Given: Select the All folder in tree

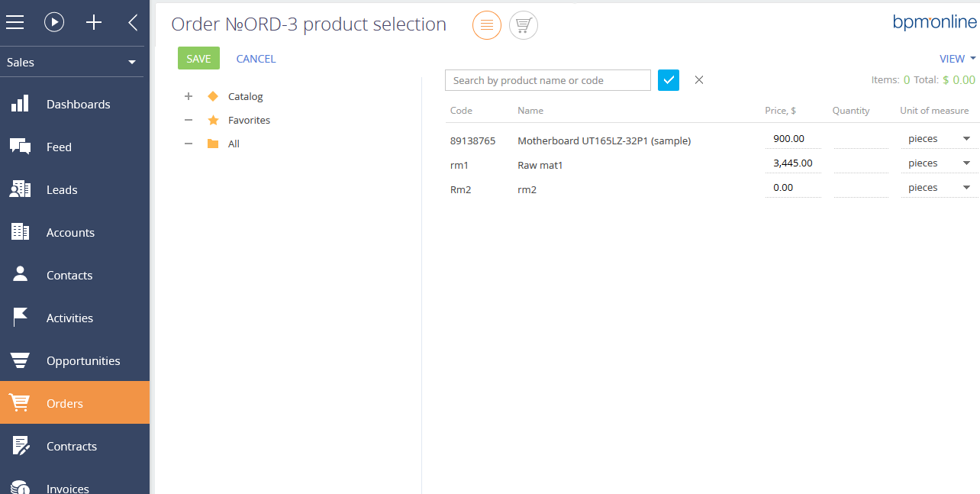Looking at the screenshot, I should tap(234, 144).
